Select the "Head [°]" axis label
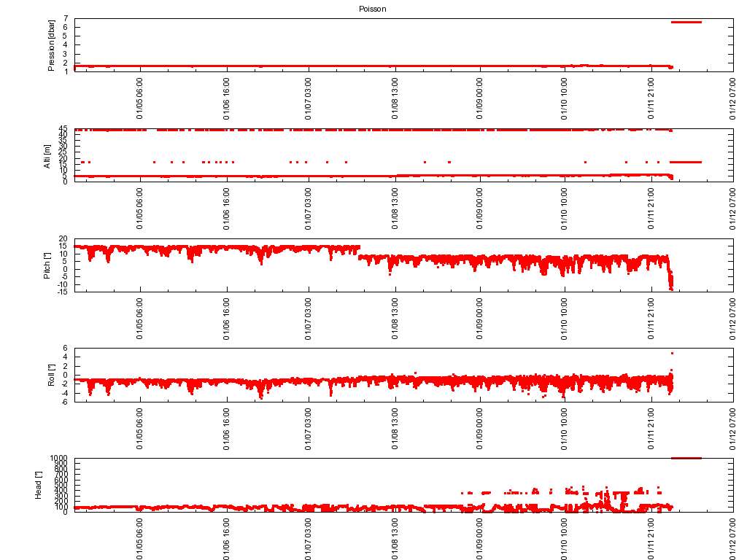This screenshot has height=560, width=747. coord(39,485)
